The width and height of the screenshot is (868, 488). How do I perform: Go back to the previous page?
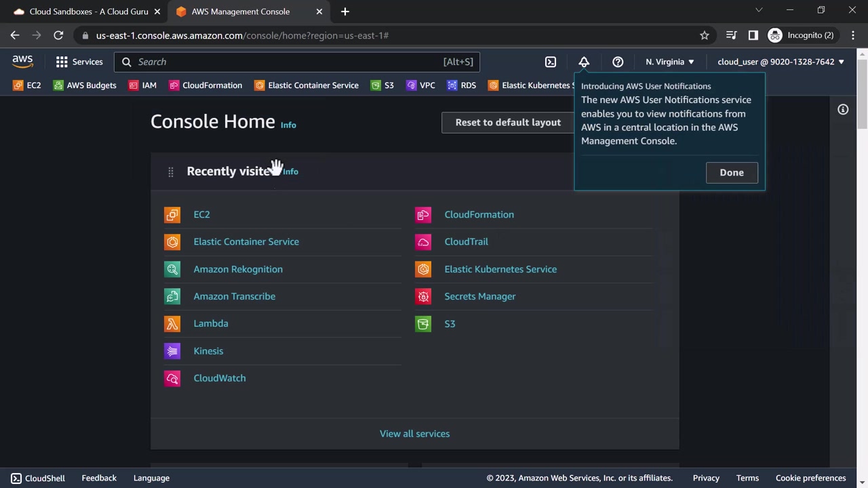point(15,35)
